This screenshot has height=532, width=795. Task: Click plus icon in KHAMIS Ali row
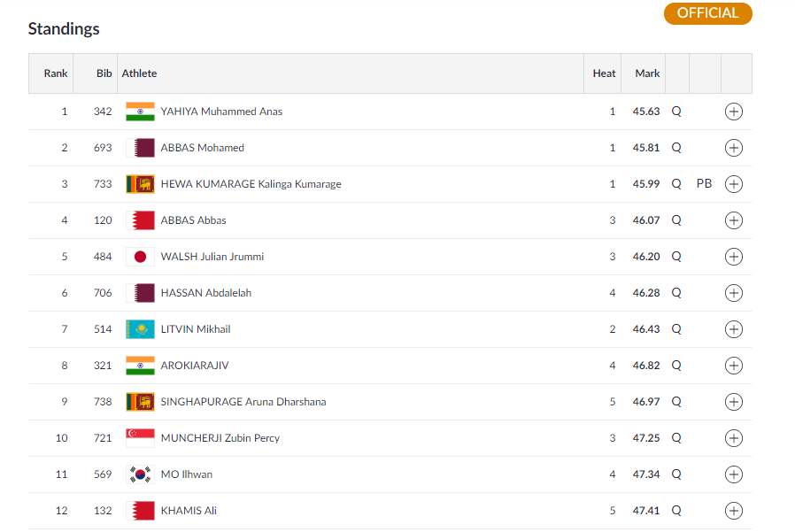[x=733, y=511]
